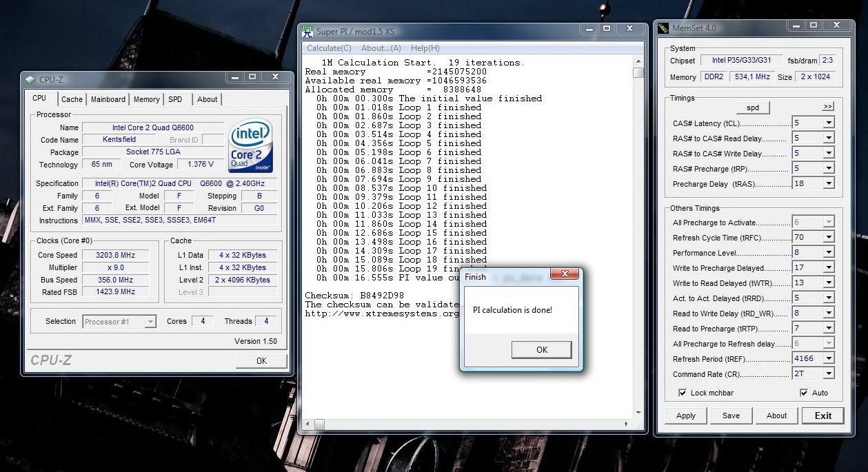Click the Rated FSB 1423.9 MHz value
The height and width of the screenshot is (472, 868).
click(115, 291)
